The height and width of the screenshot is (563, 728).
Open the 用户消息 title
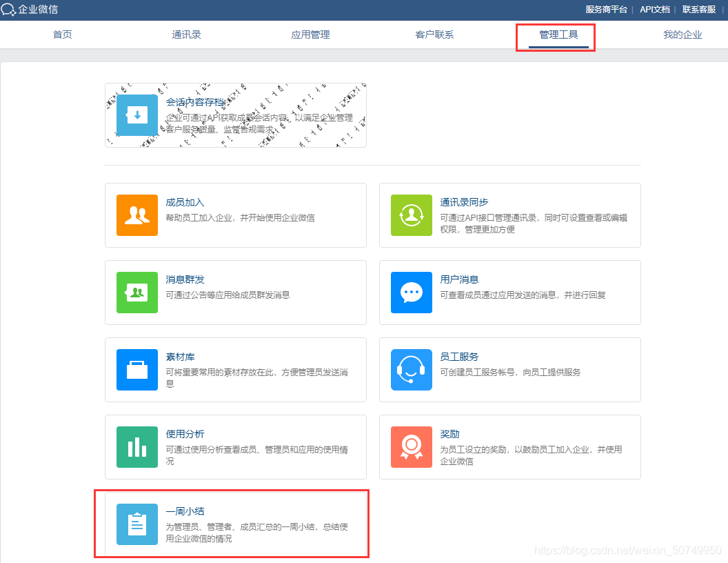[x=459, y=279]
